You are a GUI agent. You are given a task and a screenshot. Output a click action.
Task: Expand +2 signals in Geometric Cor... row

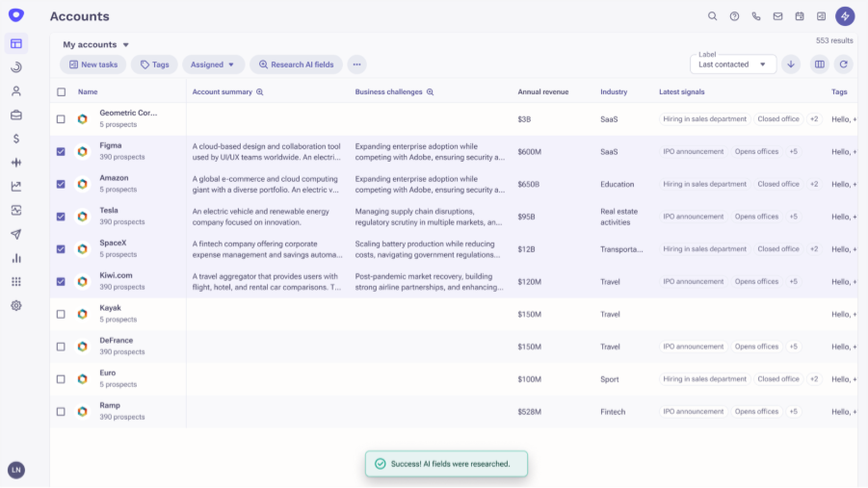pos(814,119)
